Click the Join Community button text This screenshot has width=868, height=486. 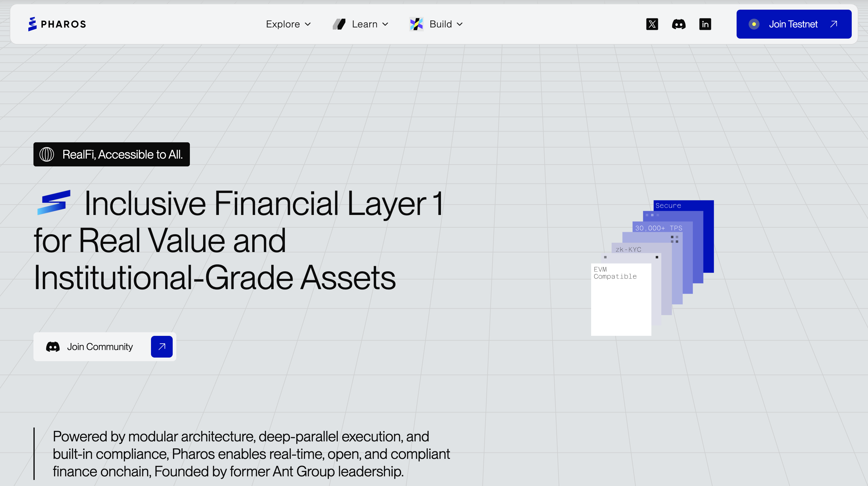(100, 346)
